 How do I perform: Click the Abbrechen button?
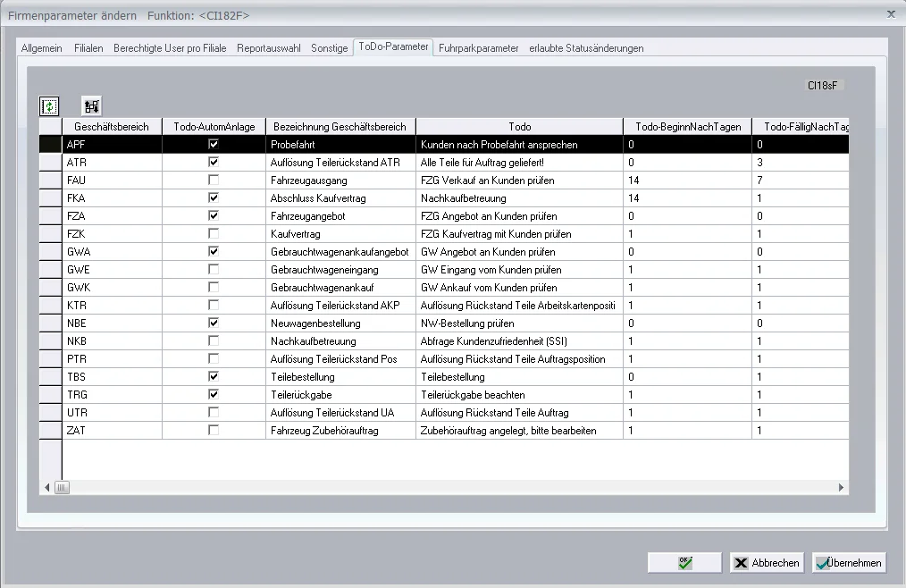[767, 563]
